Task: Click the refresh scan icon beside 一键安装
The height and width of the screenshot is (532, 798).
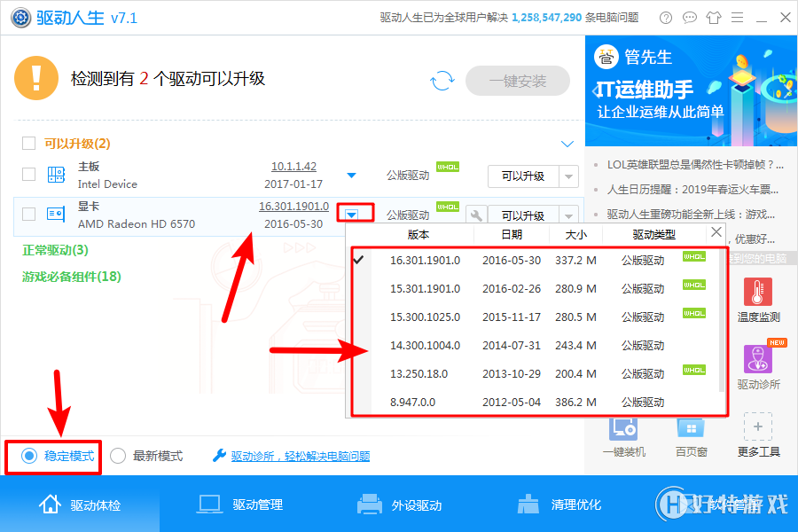Action: tap(441, 80)
